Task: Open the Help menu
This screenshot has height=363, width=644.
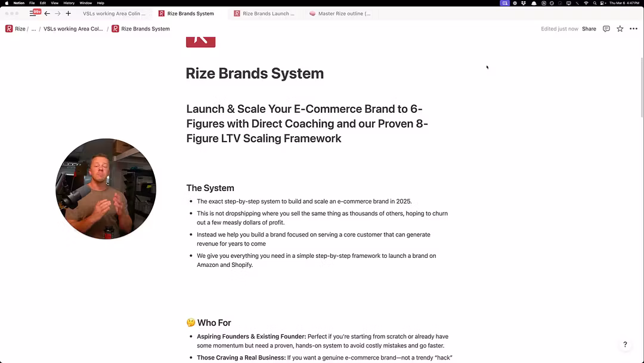Action: tap(101, 3)
